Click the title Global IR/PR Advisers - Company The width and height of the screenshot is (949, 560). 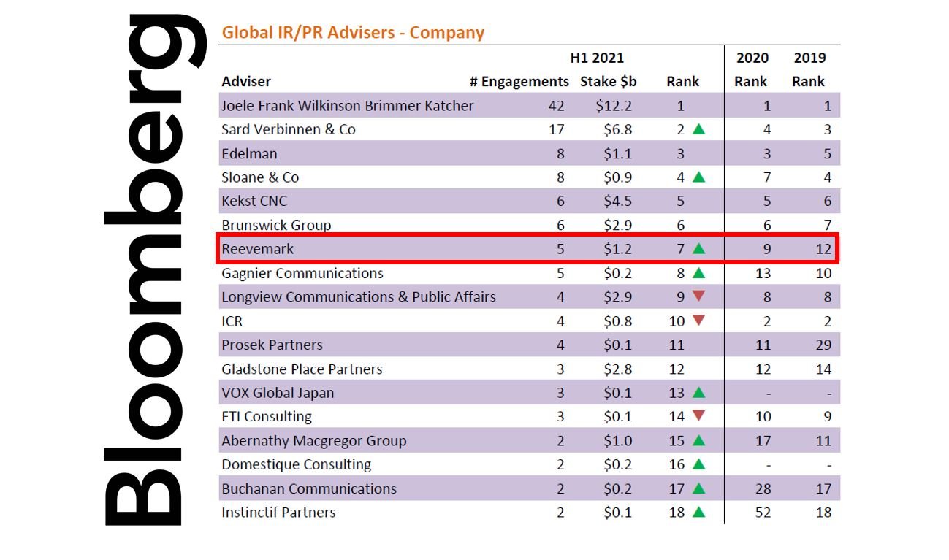click(353, 33)
